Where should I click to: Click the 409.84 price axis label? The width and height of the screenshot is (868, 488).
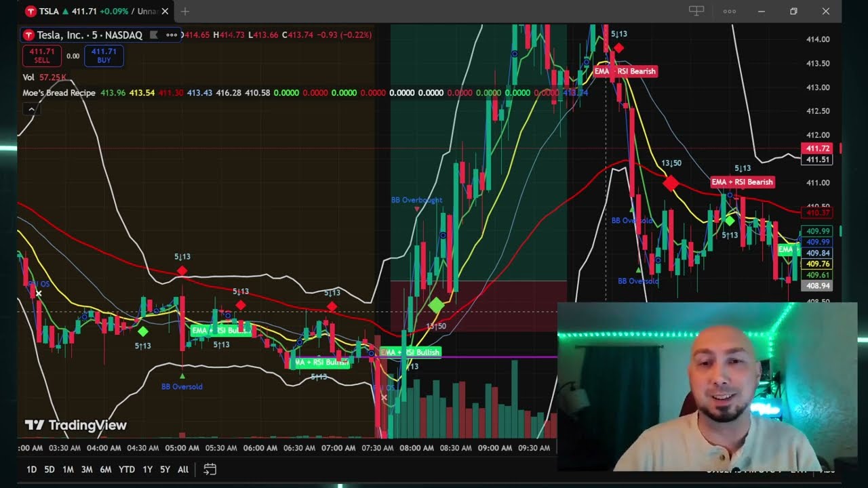(818, 253)
